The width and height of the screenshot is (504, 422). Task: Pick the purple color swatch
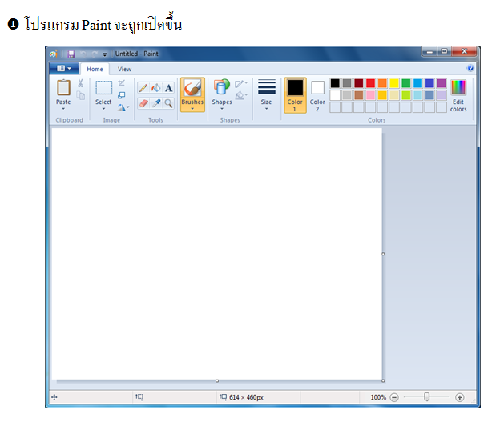pos(442,83)
